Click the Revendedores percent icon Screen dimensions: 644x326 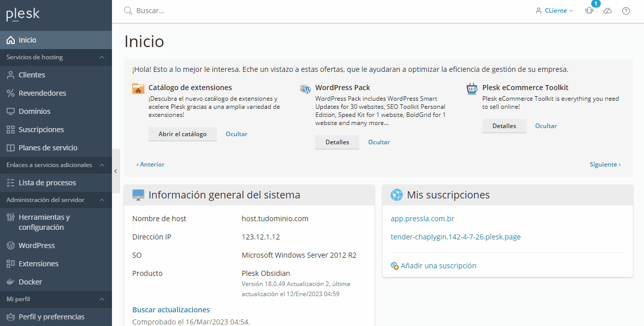[x=10, y=93]
